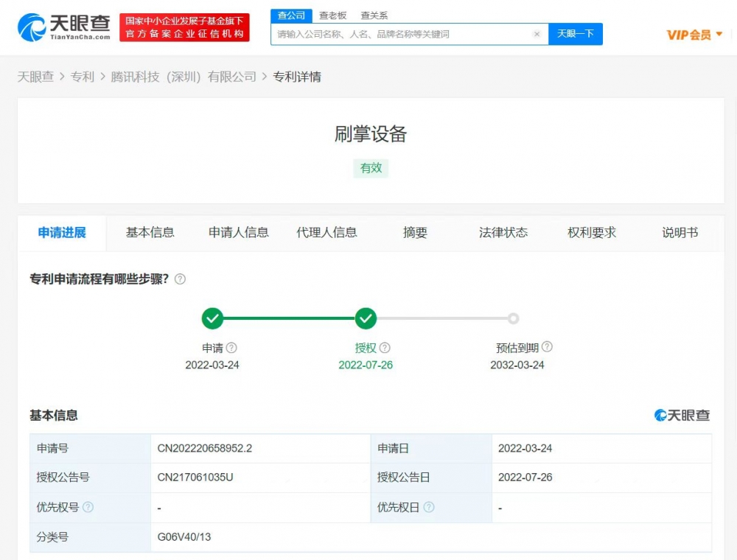Image resolution: width=737 pixels, height=560 pixels.
Task: Click the grey circle marker for 预估到期
Action: 513,318
